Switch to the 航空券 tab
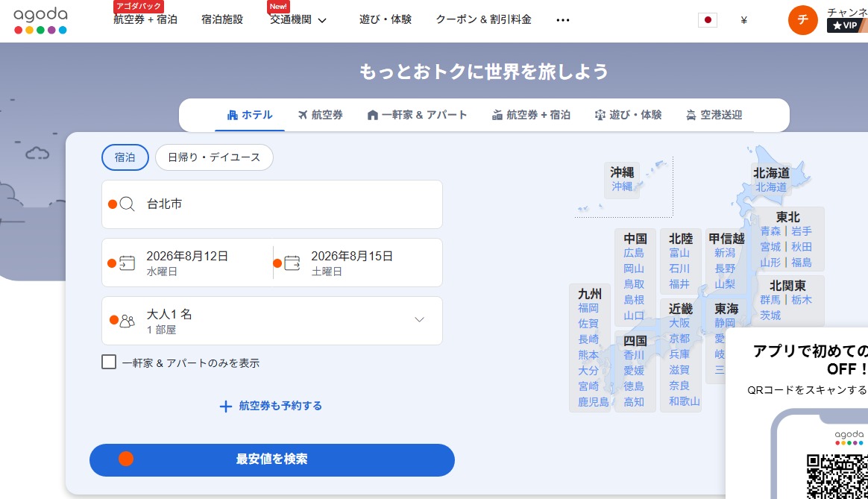This screenshot has width=868, height=499. 321,115
